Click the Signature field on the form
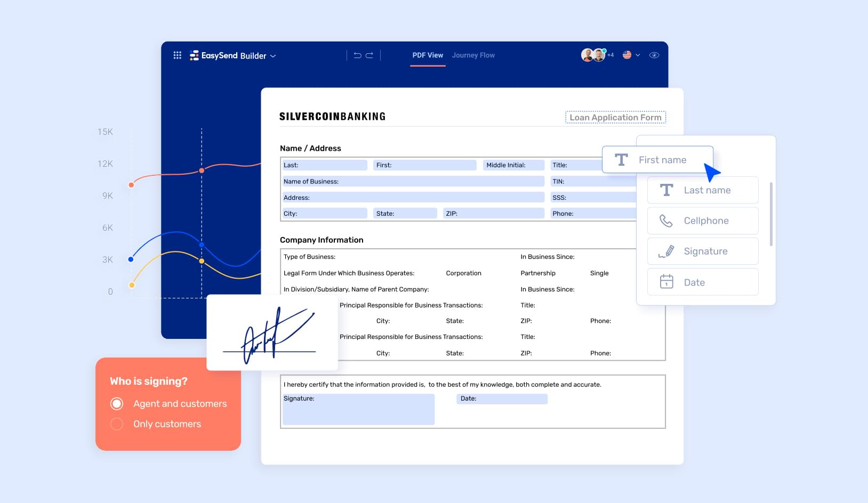This screenshot has width=868, height=503. [358, 409]
